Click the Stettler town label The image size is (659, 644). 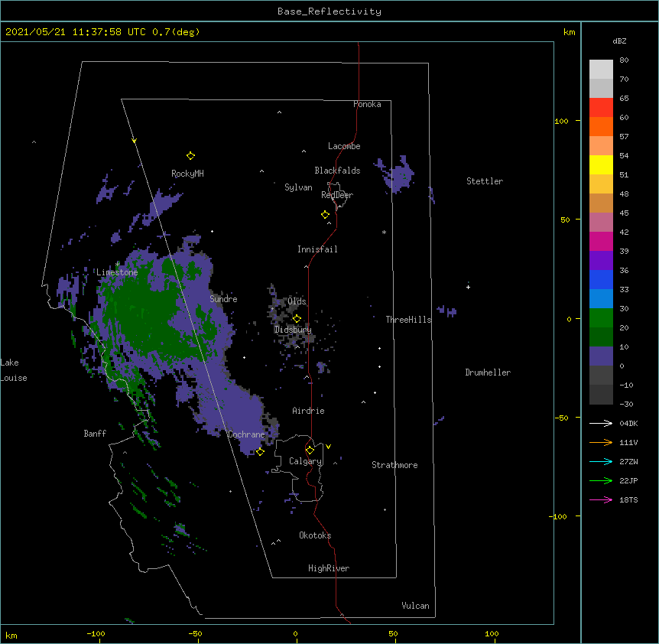pos(485,181)
